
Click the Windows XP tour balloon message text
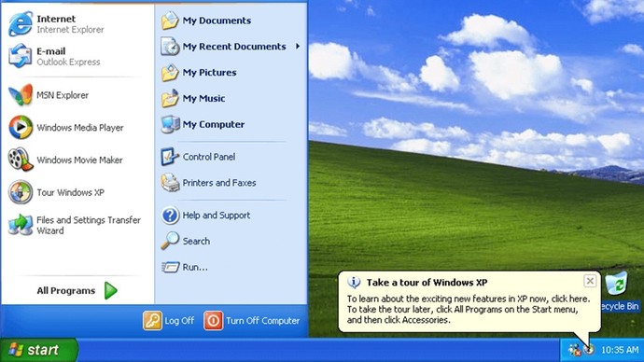click(469, 310)
